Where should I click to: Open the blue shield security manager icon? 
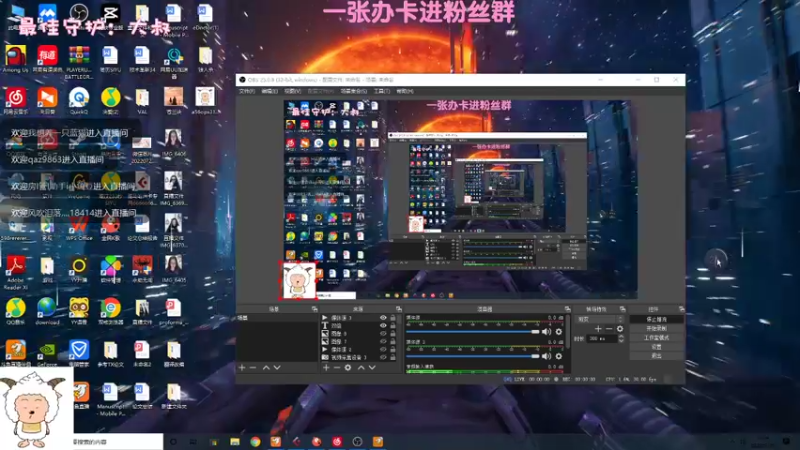click(79, 351)
